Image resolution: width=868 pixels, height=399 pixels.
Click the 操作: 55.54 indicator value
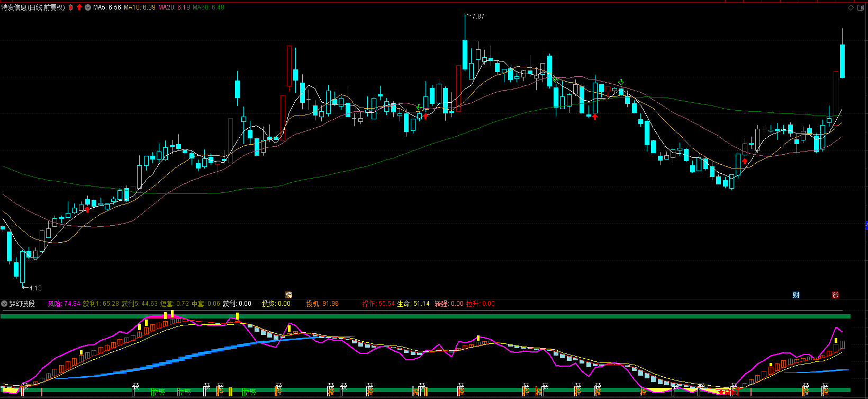pos(378,304)
